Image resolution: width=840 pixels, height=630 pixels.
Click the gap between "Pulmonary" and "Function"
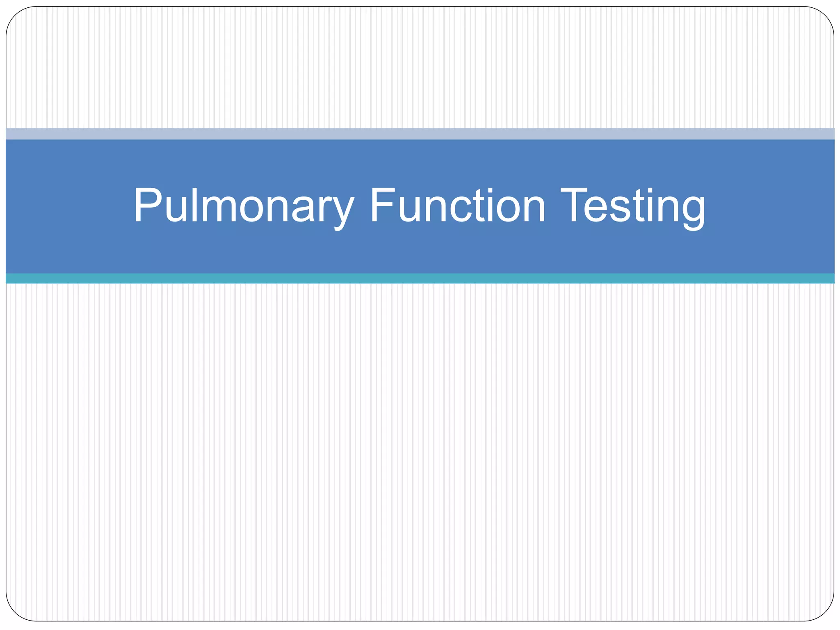[x=362, y=206]
